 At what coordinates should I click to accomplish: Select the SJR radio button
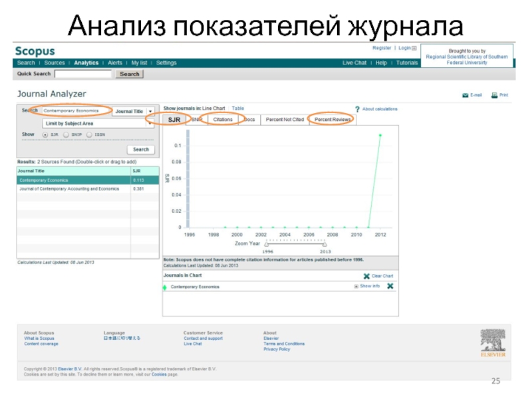click(45, 135)
